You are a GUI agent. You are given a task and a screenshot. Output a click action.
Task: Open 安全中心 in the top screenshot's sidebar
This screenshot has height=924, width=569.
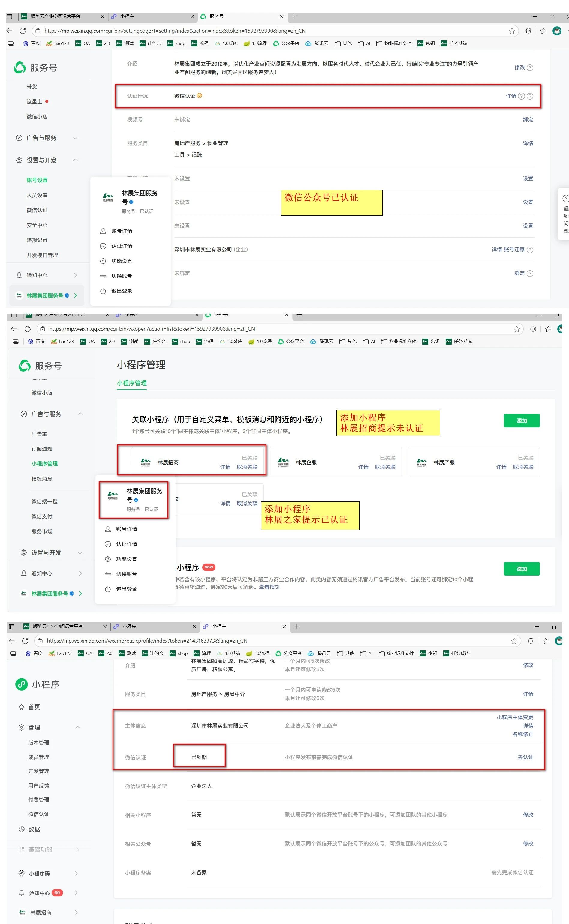(37, 225)
